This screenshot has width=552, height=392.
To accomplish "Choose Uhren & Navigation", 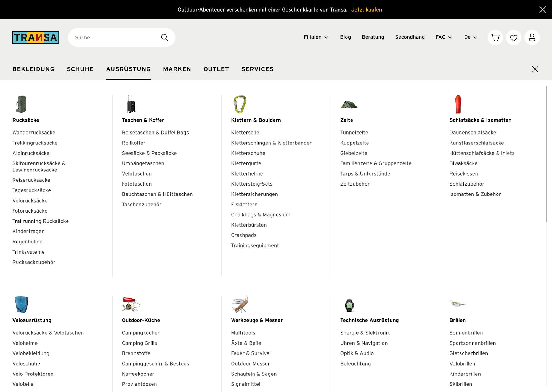I will click(x=364, y=343).
